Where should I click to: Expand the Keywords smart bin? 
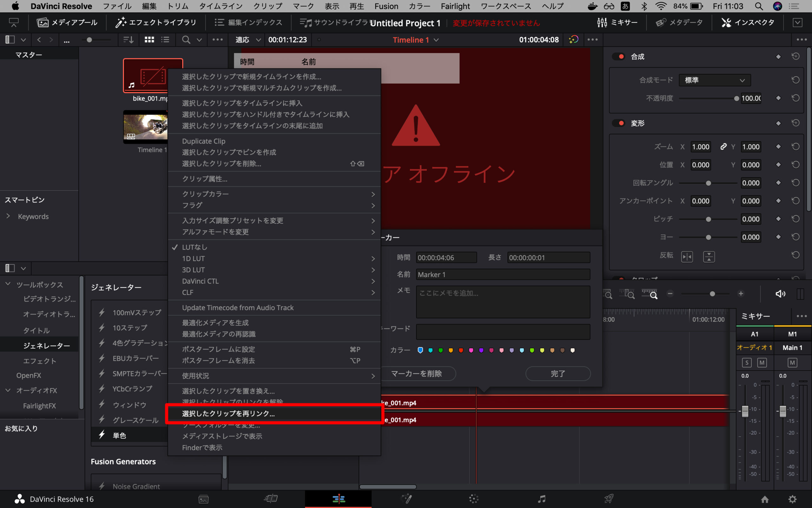pos(8,216)
